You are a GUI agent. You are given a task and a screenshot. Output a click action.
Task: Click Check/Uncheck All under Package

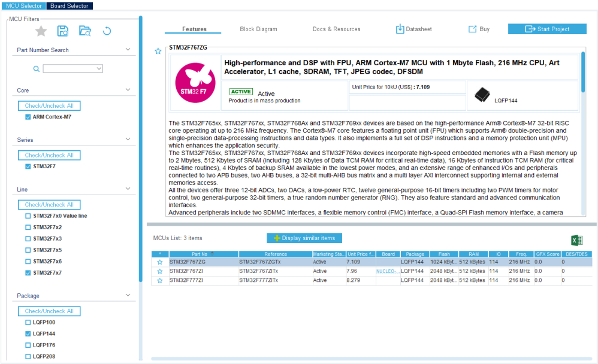49,311
